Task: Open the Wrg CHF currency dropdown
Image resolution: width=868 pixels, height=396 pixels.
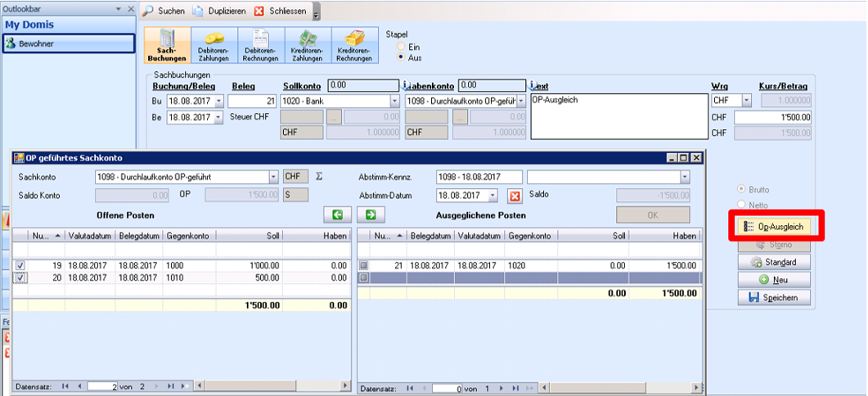Action: click(x=746, y=101)
